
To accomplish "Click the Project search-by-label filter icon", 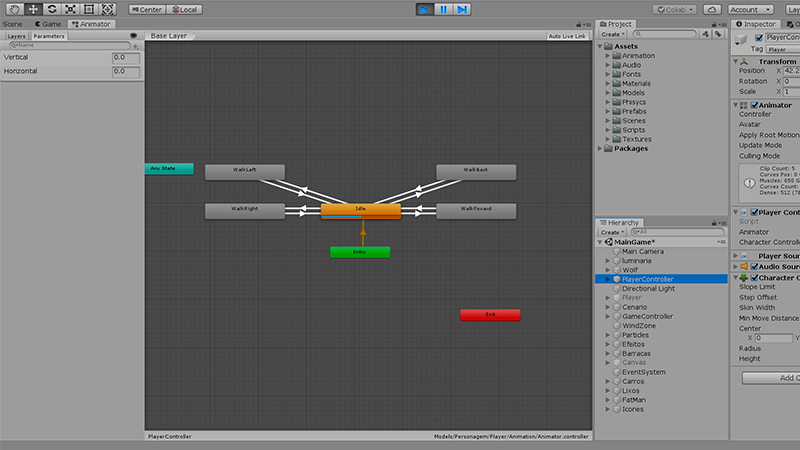I will click(718, 34).
